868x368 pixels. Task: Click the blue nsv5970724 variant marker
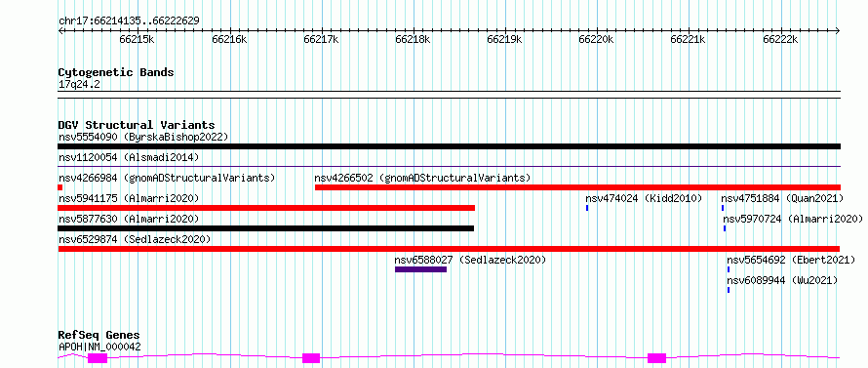[725, 228]
